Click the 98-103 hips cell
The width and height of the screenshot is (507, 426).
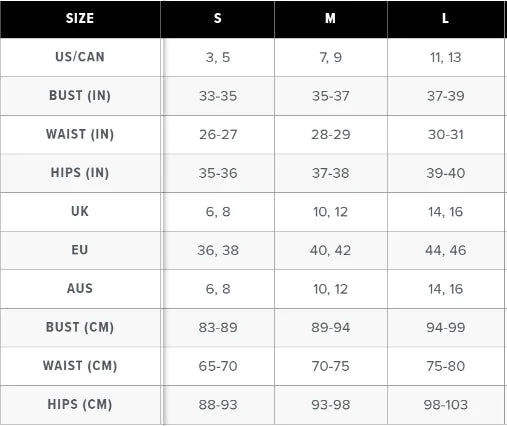(446, 405)
